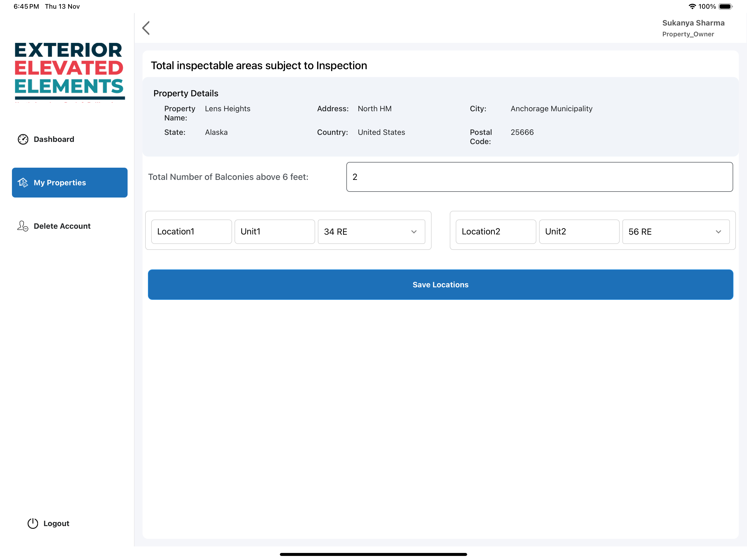Click the Sukanya Sharma user name
Viewport: 747px width, 560px height.
693,23
